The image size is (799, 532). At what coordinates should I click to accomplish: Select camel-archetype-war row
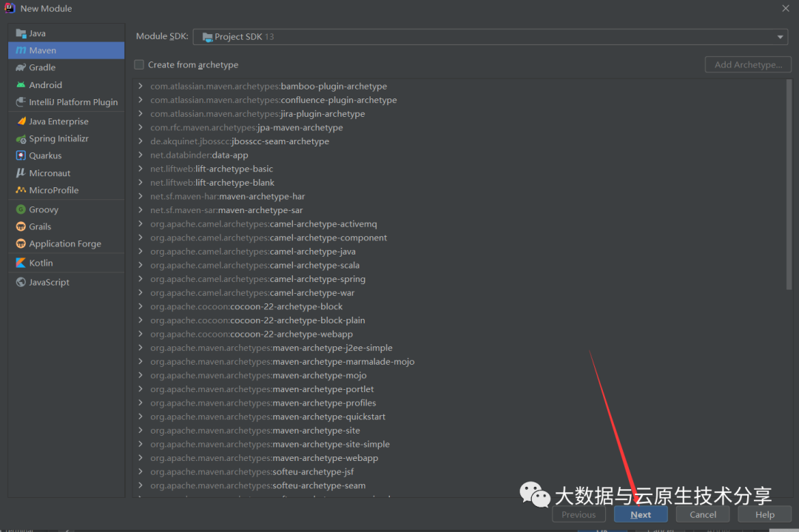coord(459,292)
